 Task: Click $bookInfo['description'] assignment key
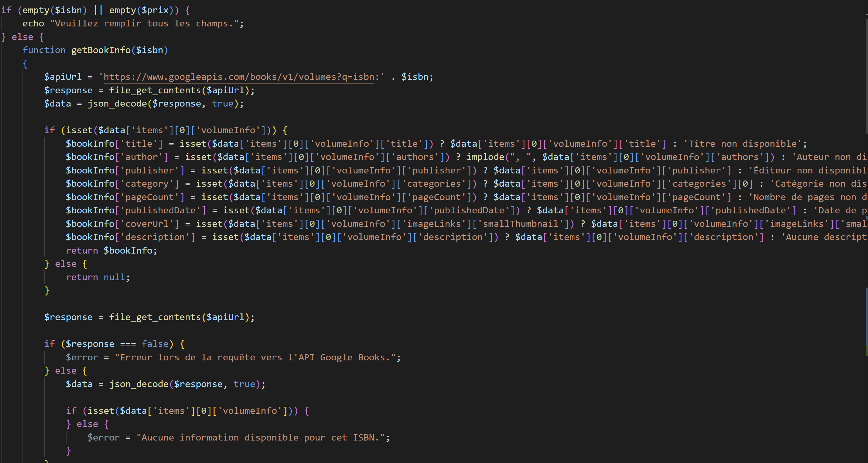[130, 237]
